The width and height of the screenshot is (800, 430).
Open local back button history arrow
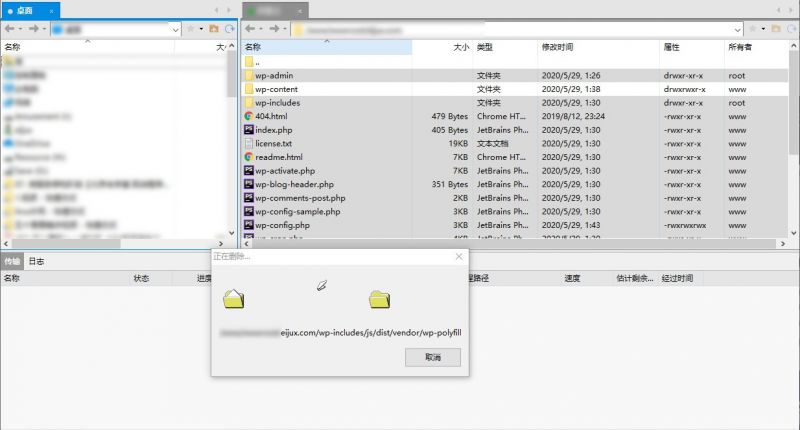(20, 29)
